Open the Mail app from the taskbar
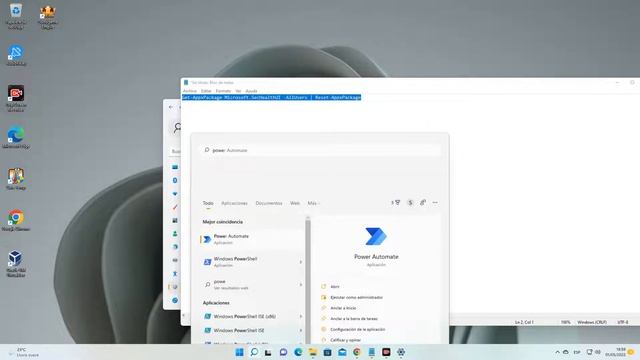640x360 pixels. click(x=342, y=352)
